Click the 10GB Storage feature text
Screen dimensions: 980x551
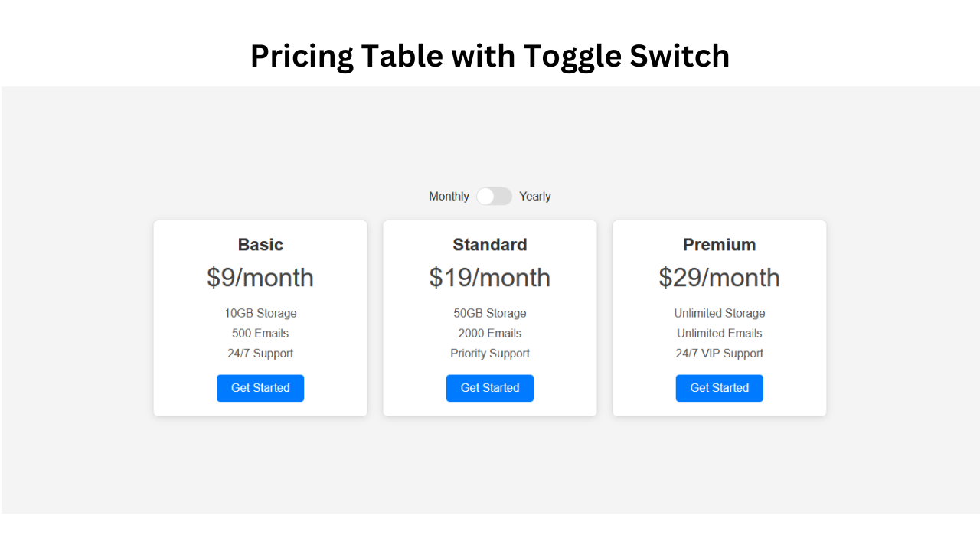click(x=260, y=313)
